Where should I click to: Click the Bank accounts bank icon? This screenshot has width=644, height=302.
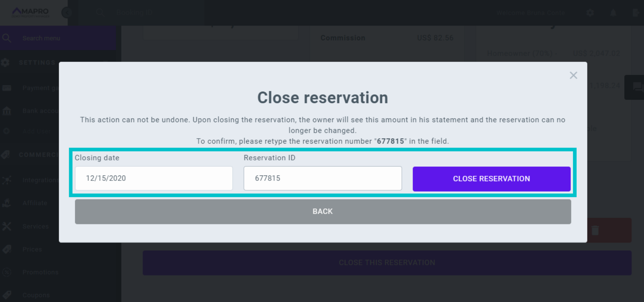(x=6, y=111)
